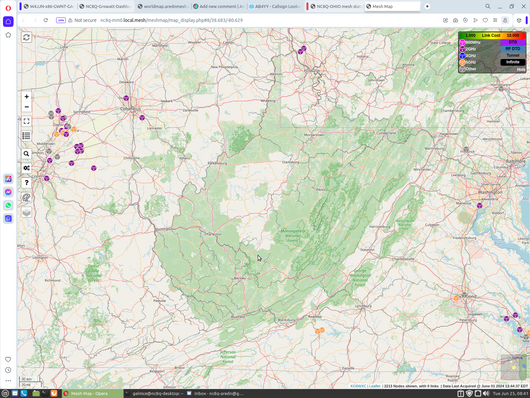Click the Link Cost gradient bar
The image size is (530, 398).
tap(492, 35)
